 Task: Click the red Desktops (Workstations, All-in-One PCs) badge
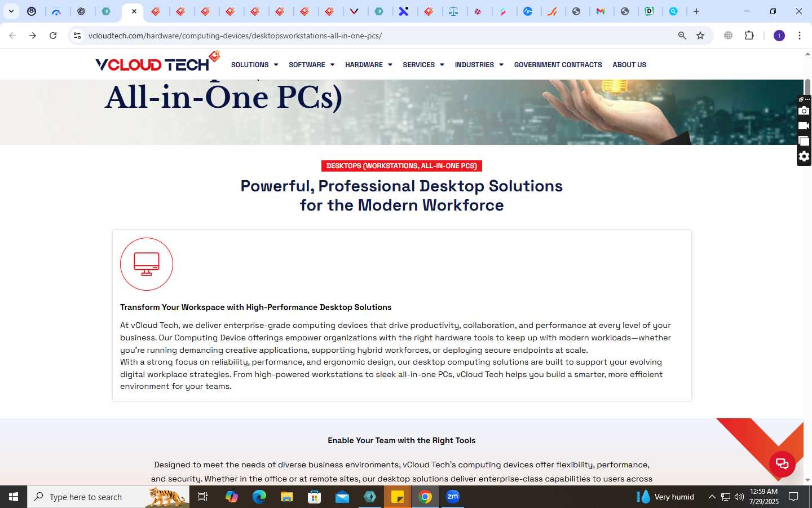click(401, 166)
